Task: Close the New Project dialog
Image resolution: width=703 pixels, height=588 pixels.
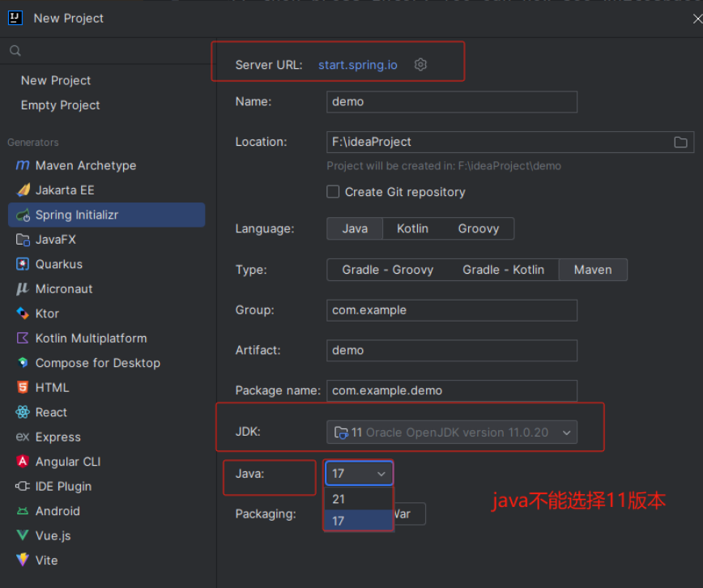Action: click(x=697, y=19)
